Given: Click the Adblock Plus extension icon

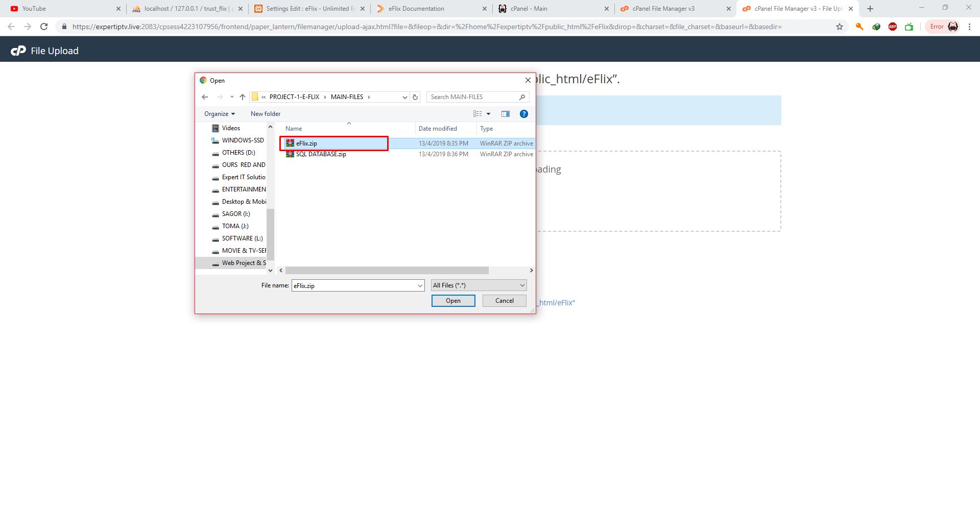Looking at the screenshot, I should tap(893, 27).
